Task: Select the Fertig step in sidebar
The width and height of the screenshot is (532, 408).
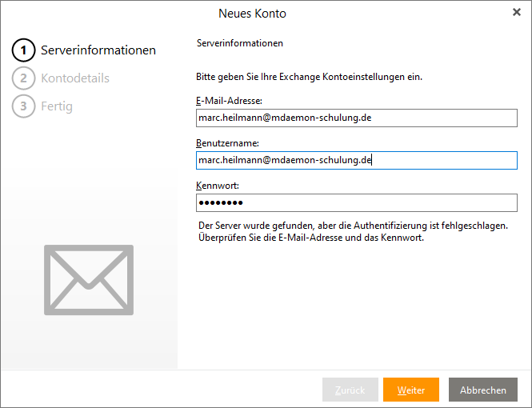Action: coord(57,106)
